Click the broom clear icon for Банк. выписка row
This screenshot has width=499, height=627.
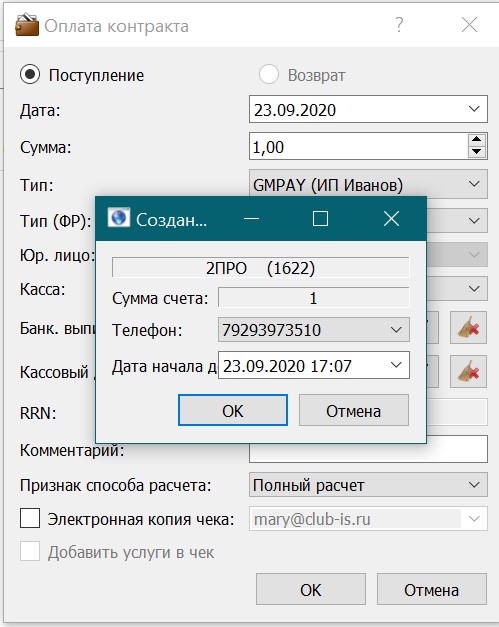coord(468,328)
